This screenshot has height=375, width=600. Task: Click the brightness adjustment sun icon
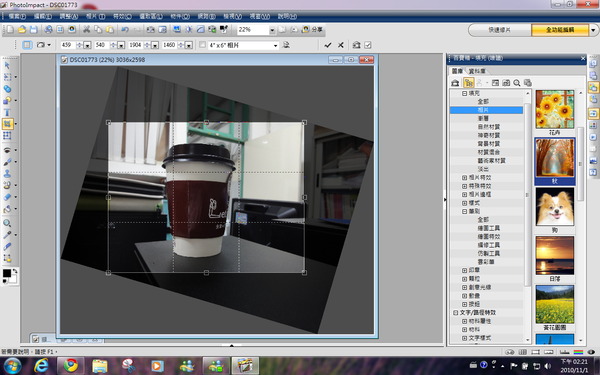click(189, 29)
